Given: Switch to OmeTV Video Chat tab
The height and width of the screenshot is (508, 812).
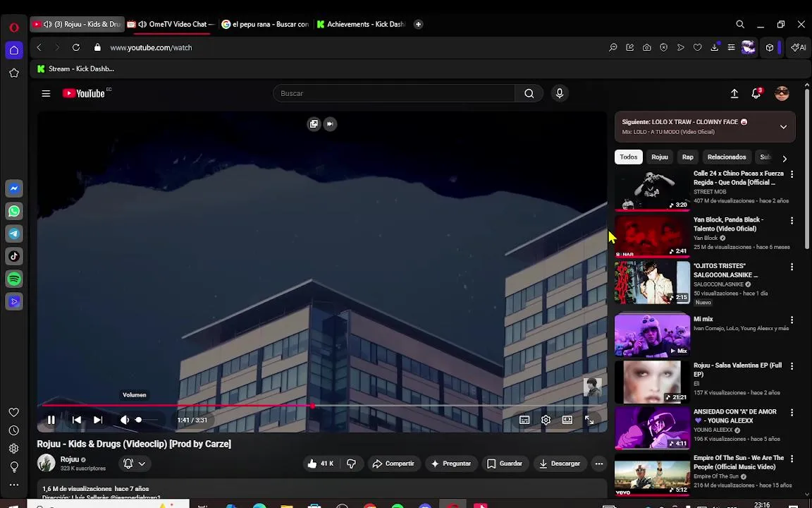Looking at the screenshot, I should [x=172, y=25].
